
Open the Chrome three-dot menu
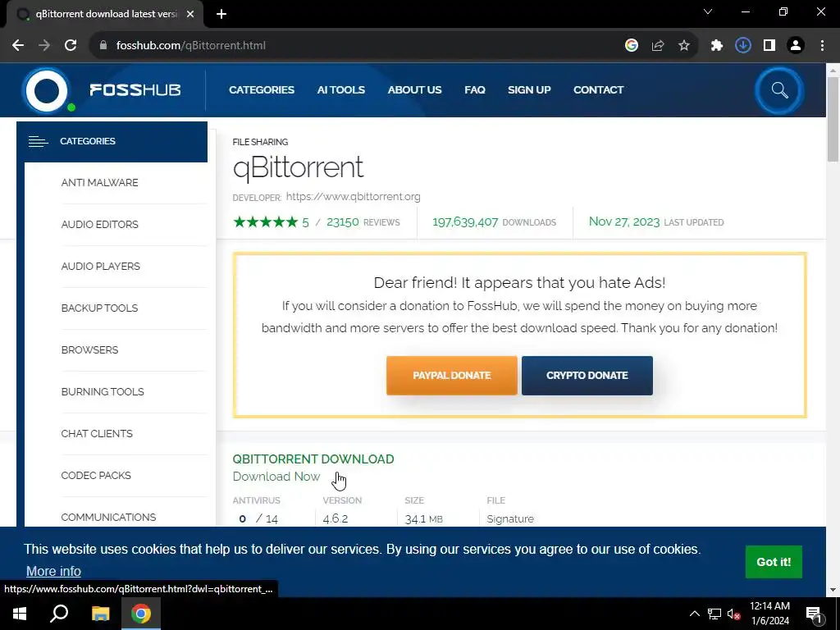click(822, 46)
